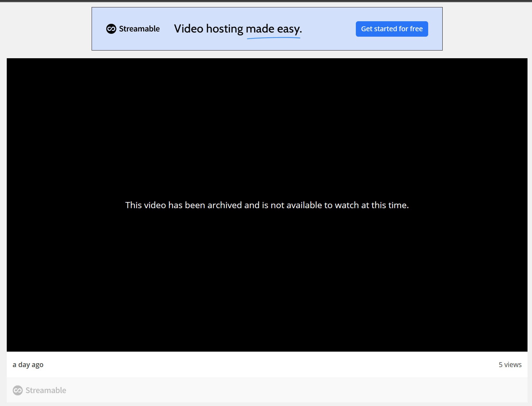Open the Streamable wordmark in the banner
This screenshot has width=532, height=406.
(x=139, y=29)
